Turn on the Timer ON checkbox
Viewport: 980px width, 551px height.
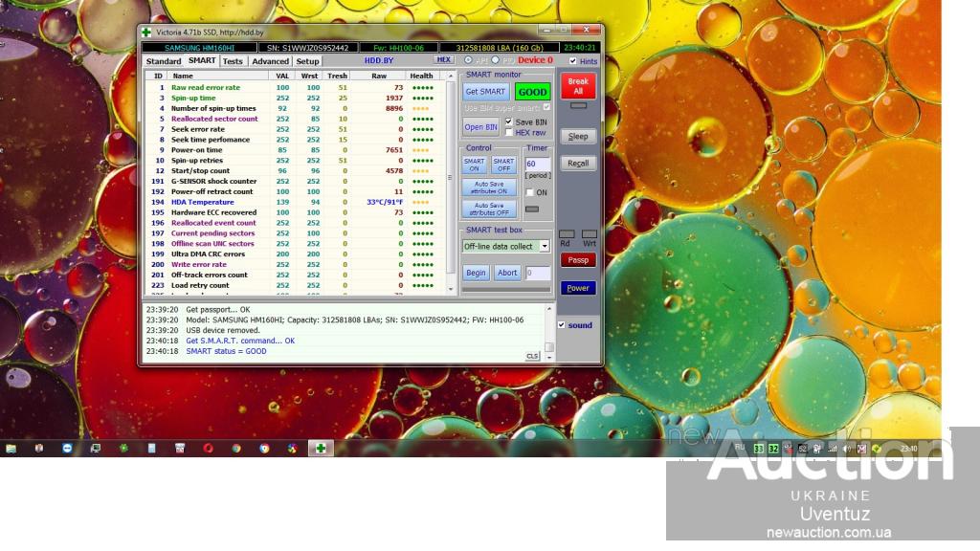point(529,192)
